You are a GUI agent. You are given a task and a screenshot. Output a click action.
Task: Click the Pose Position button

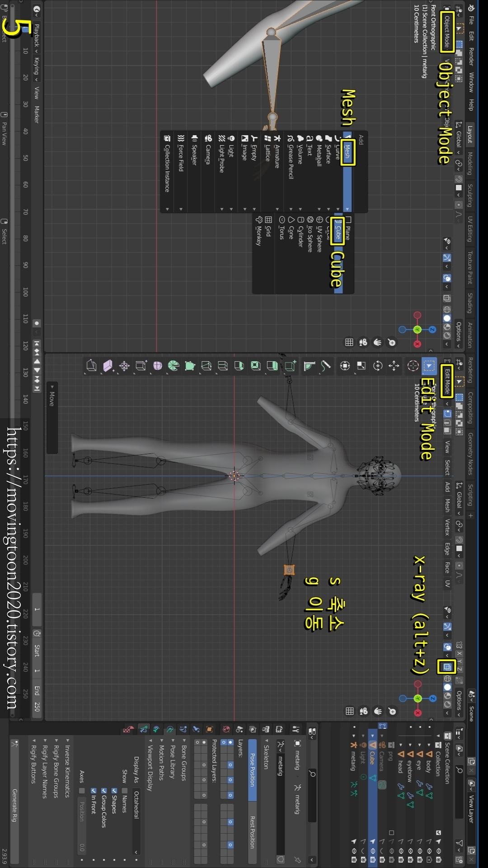coord(253,769)
